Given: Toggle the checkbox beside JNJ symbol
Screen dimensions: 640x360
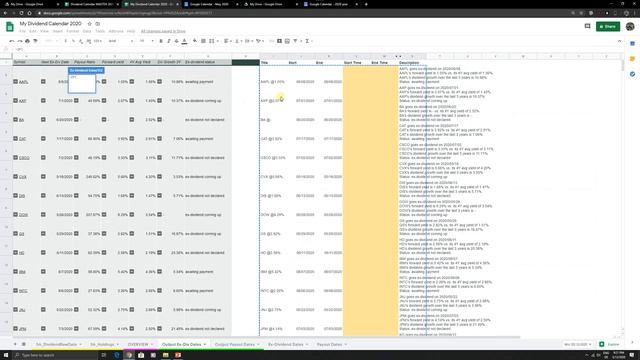Looking at the screenshot, I should (x=16, y=309).
